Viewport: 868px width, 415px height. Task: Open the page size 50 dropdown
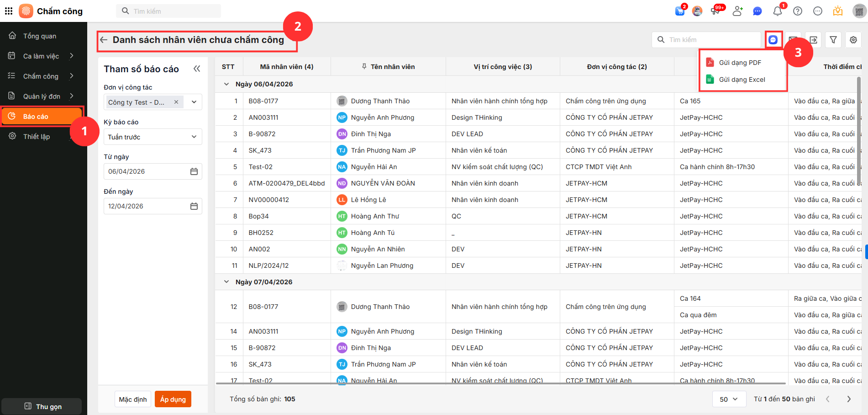click(x=729, y=399)
